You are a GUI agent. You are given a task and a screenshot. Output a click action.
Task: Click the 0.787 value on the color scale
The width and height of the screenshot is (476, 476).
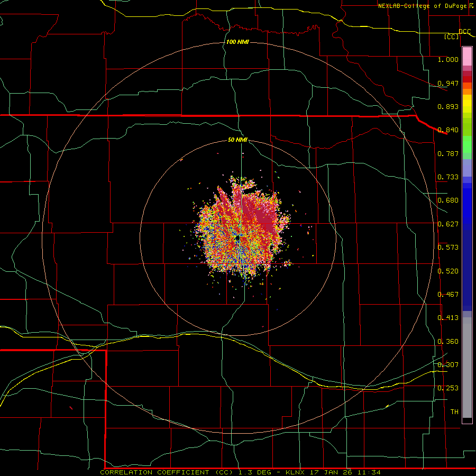click(448, 153)
